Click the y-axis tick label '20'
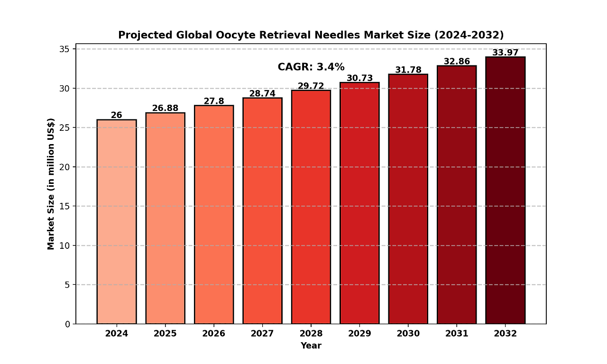Screen dimensions: 607x364 click(65, 167)
